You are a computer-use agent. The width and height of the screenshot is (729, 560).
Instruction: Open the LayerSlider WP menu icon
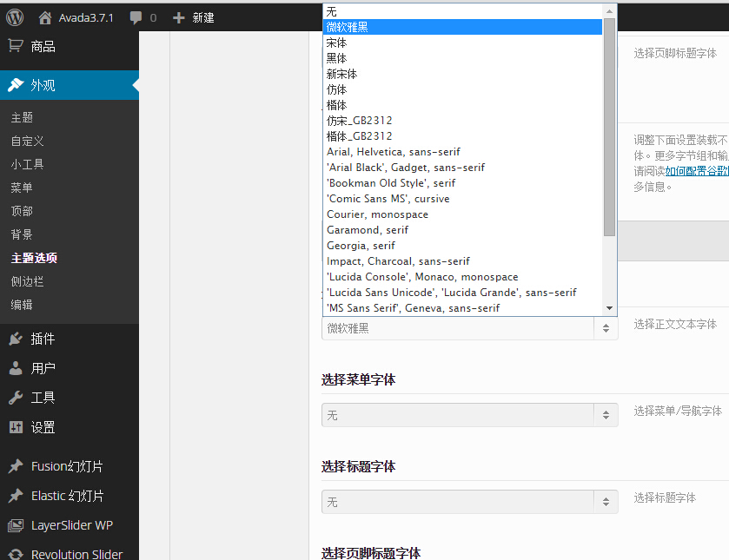(x=16, y=525)
